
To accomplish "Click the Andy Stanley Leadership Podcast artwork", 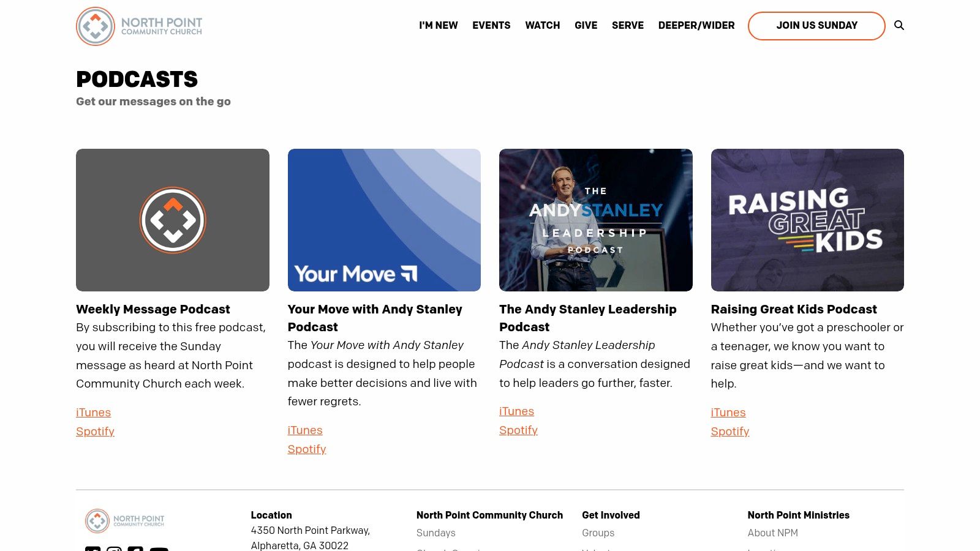I will pyautogui.click(x=595, y=220).
